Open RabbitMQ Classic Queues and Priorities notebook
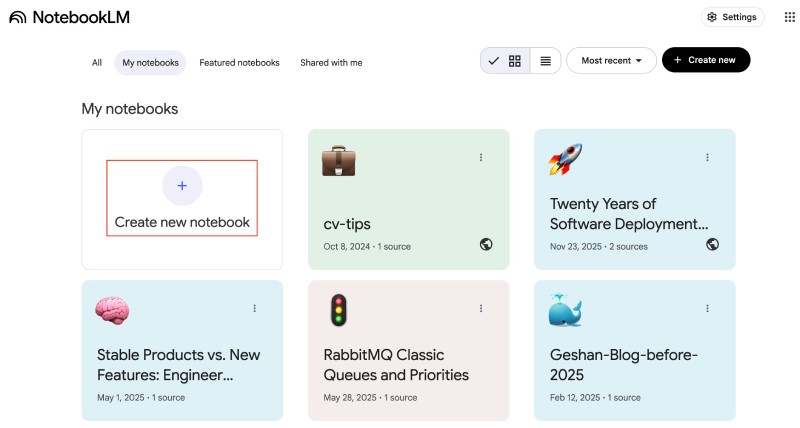The width and height of the screenshot is (800, 428). pos(396,365)
